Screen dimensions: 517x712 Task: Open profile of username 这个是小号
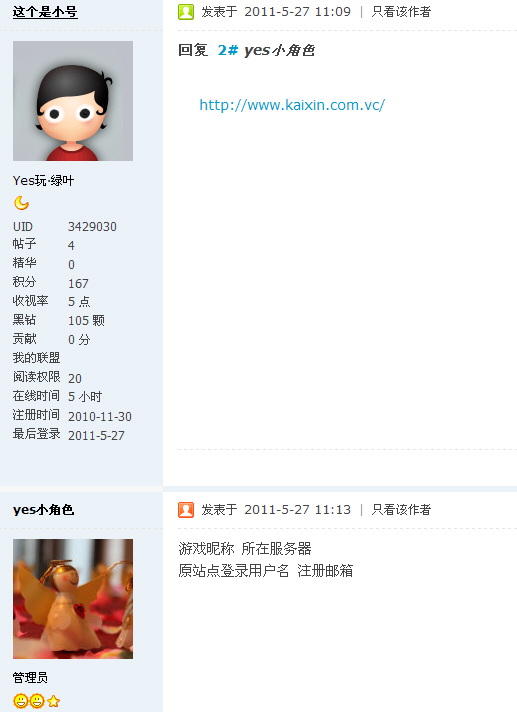(x=45, y=12)
